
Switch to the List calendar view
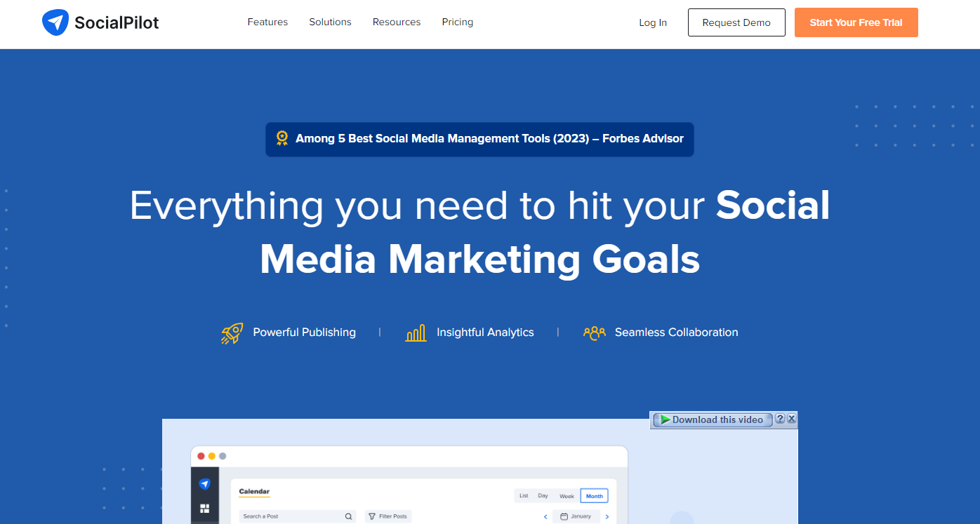coord(524,495)
